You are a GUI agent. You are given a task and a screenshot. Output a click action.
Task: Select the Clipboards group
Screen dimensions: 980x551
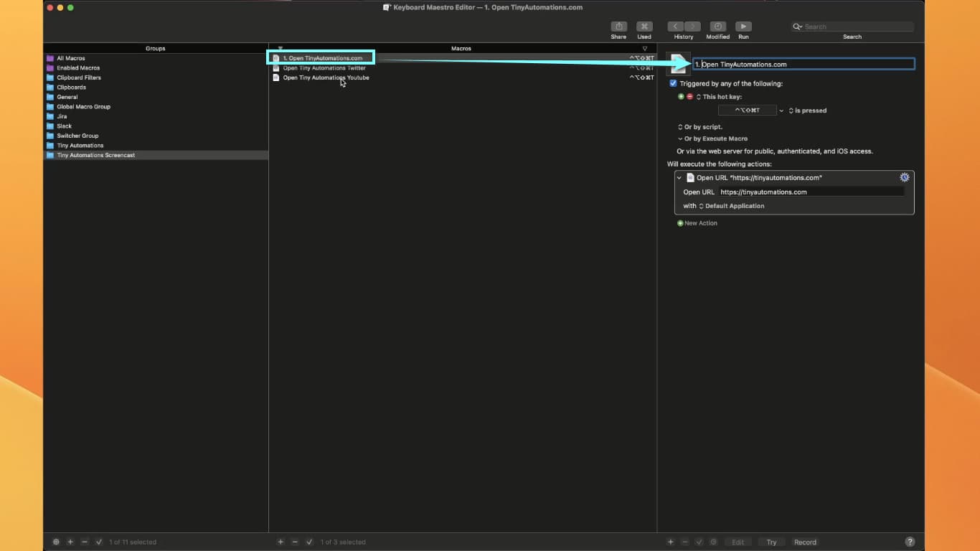tap(156, 88)
